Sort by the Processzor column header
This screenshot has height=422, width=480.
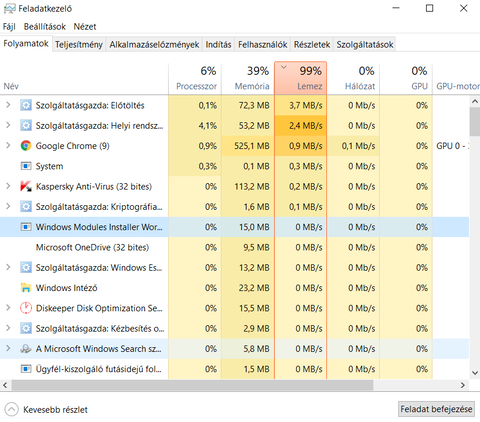[x=195, y=78]
